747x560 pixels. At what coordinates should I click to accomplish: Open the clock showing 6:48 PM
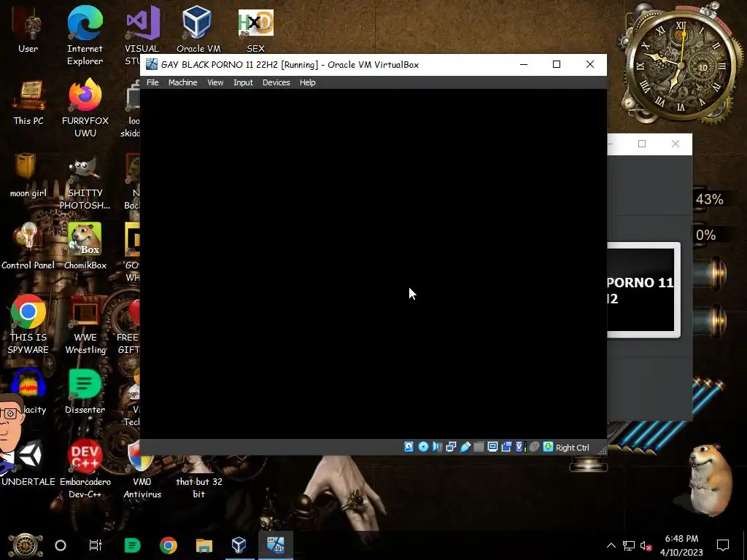point(681,545)
